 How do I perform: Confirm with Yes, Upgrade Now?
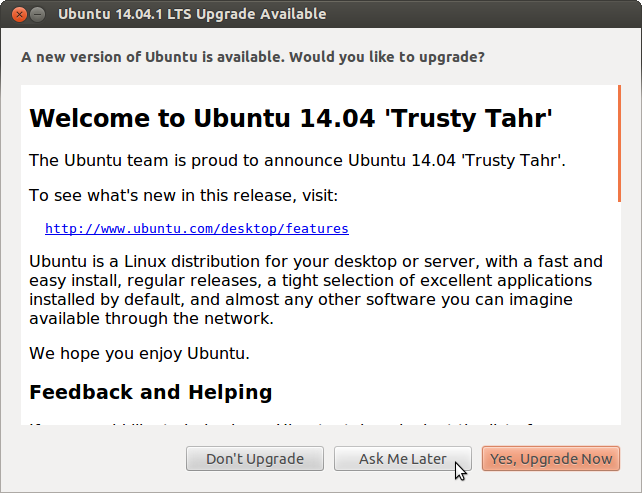(x=551, y=459)
